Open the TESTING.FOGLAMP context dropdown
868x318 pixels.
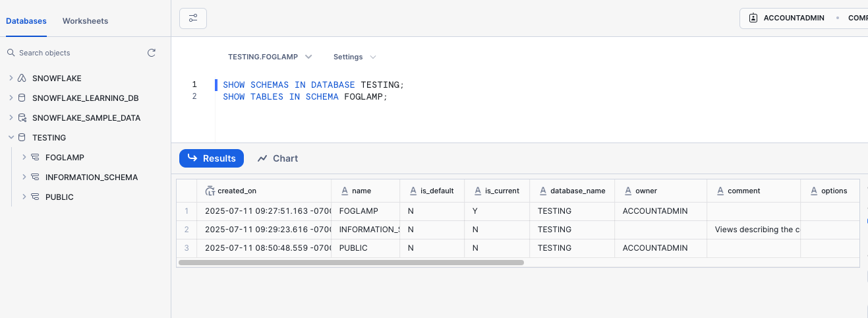pyautogui.click(x=270, y=57)
